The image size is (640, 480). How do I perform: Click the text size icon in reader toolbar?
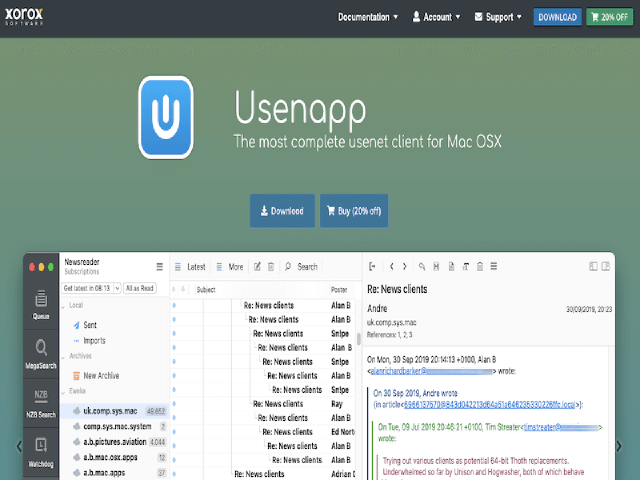coord(465,267)
